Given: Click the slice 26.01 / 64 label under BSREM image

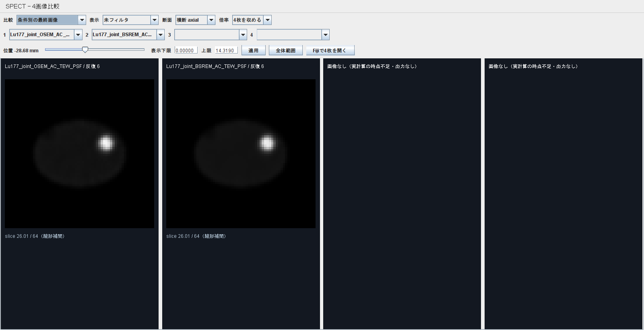Looking at the screenshot, I should [x=196, y=236].
